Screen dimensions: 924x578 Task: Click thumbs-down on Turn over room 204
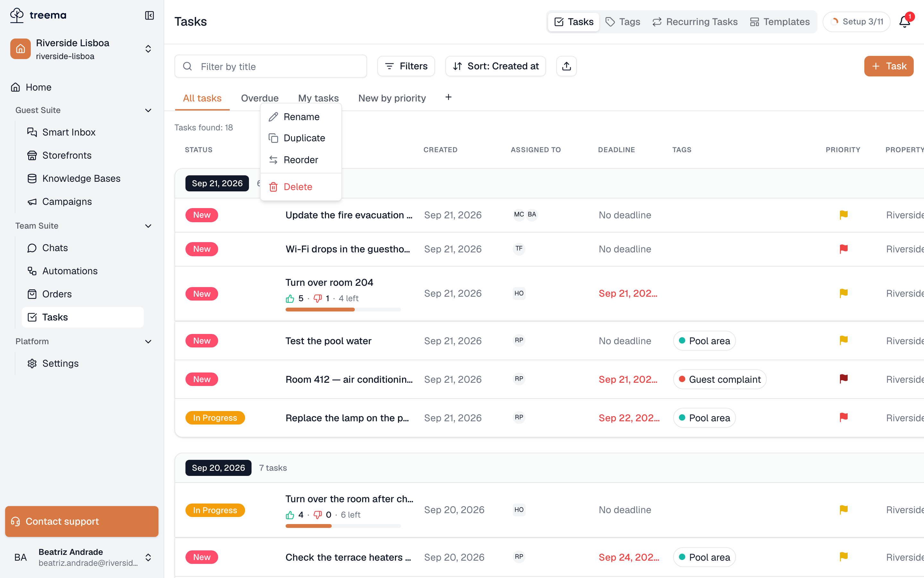coord(318,299)
